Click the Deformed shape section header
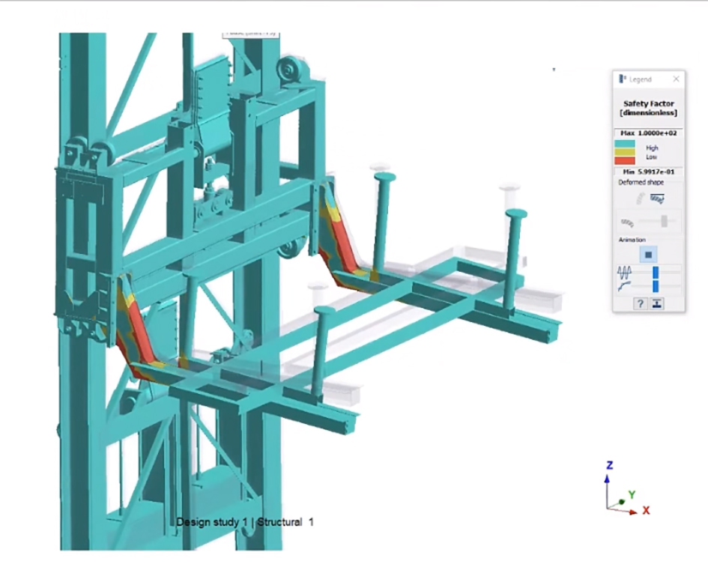The width and height of the screenshot is (708, 588). (641, 182)
